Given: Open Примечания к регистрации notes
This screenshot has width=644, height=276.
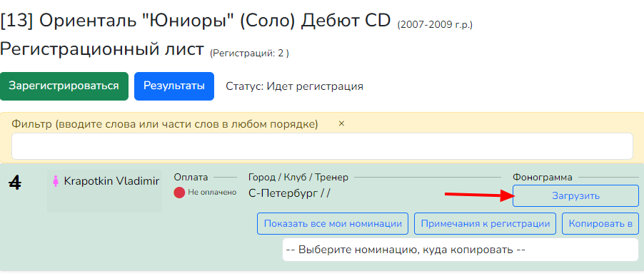Looking at the screenshot, I should coord(485,223).
